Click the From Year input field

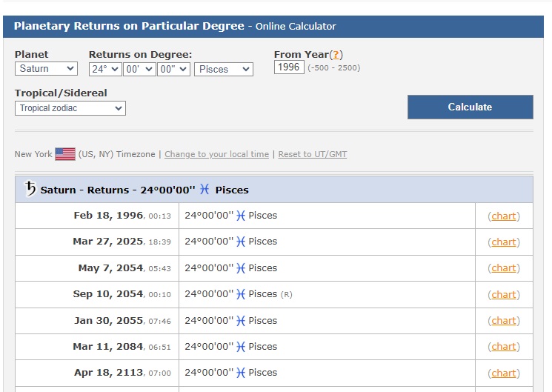click(x=288, y=67)
